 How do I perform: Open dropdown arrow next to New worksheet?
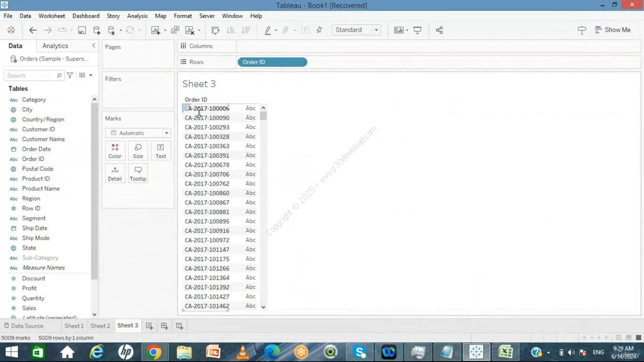[x=165, y=31]
